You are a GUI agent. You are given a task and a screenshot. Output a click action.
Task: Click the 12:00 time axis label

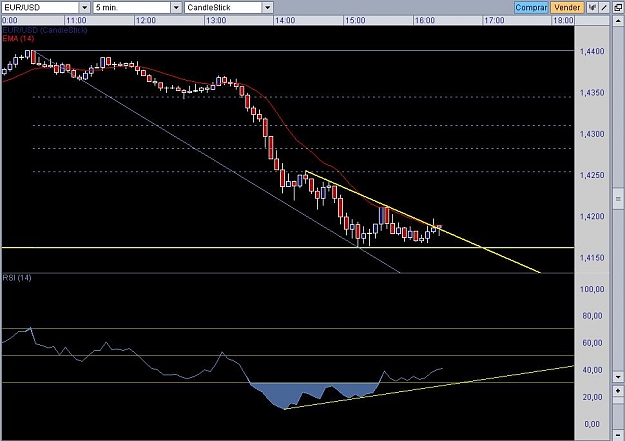coord(145,20)
